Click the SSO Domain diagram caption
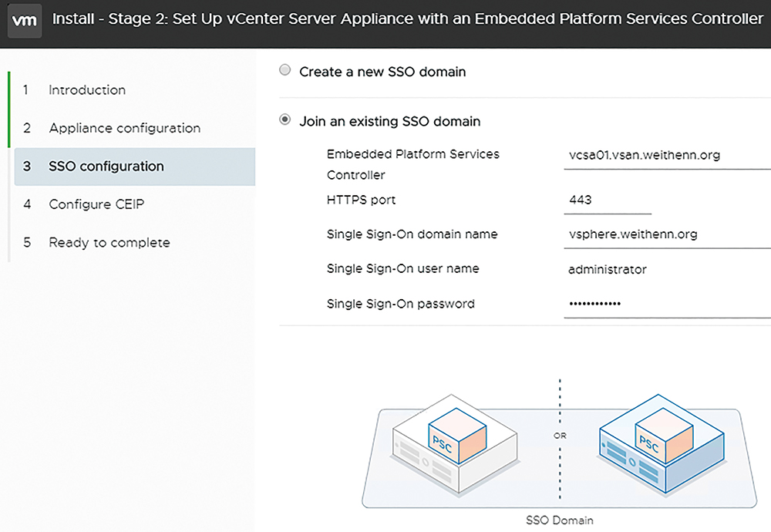The width and height of the screenshot is (771, 532). point(560,520)
